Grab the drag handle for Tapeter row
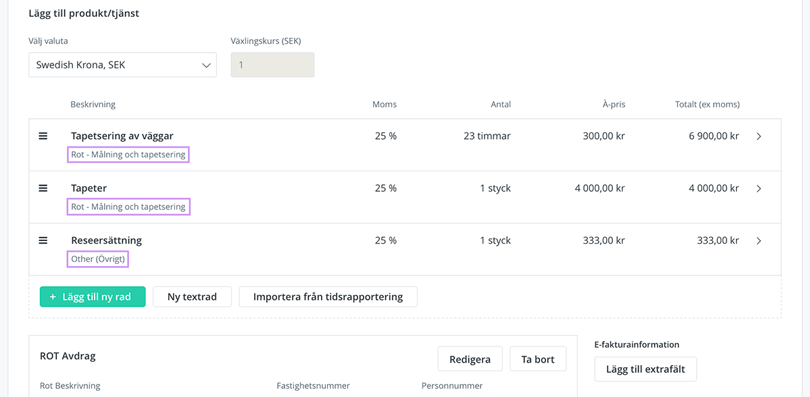Image resolution: width=810 pixels, height=397 pixels. [43, 188]
